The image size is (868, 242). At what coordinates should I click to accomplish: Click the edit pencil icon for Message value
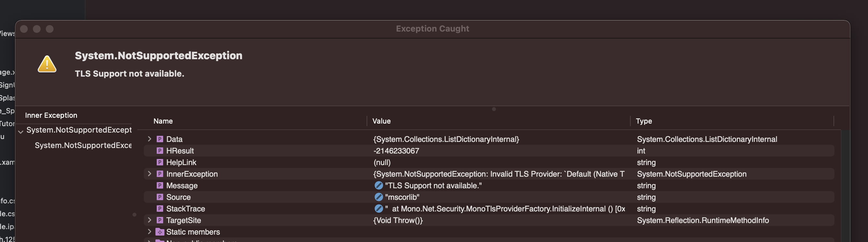click(379, 186)
